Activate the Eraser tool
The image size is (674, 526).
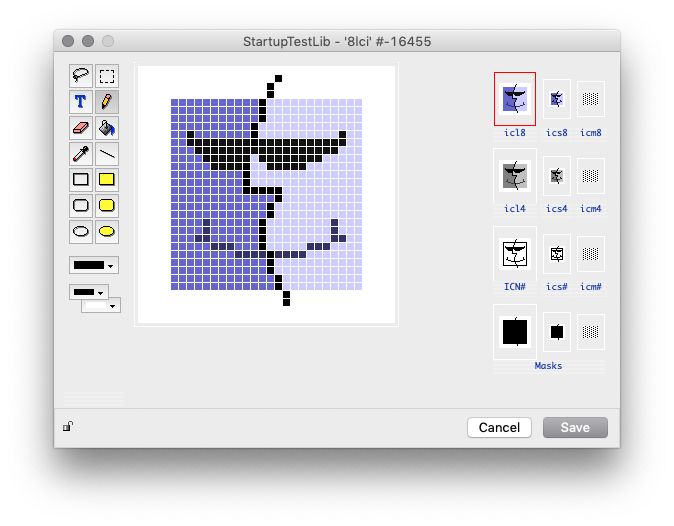pyautogui.click(x=81, y=128)
